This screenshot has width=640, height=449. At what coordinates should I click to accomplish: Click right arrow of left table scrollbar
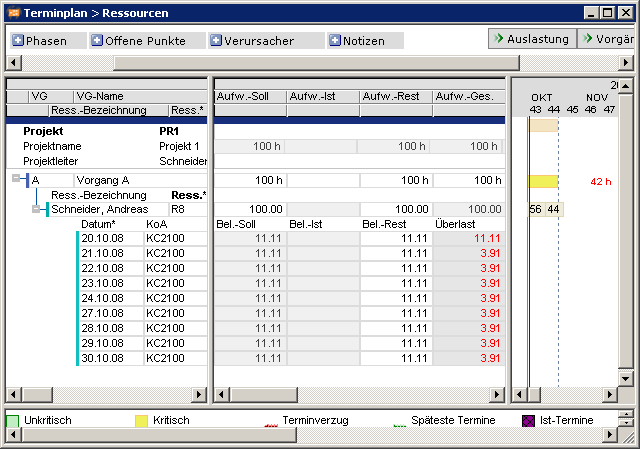pyautogui.click(x=199, y=394)
